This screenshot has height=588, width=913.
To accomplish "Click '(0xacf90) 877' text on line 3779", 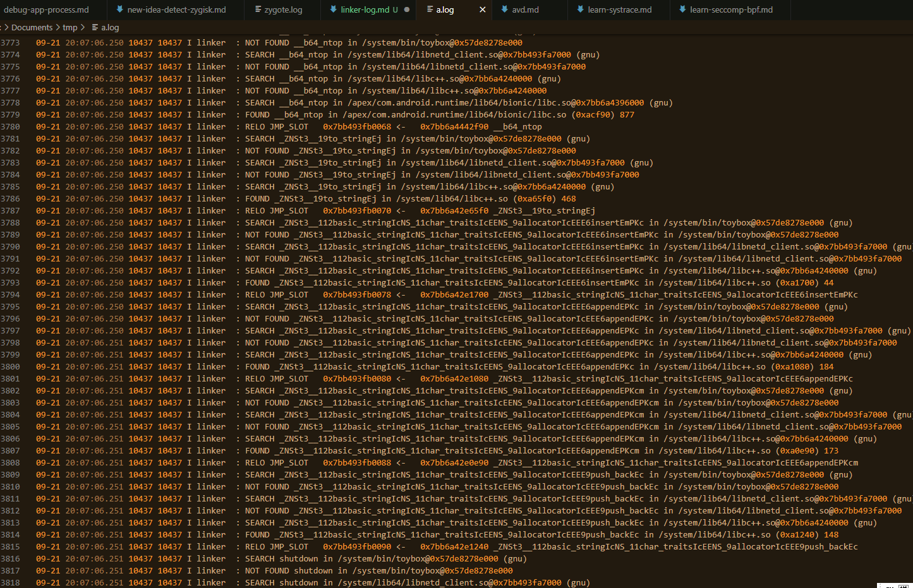I will tap(603, 115).
